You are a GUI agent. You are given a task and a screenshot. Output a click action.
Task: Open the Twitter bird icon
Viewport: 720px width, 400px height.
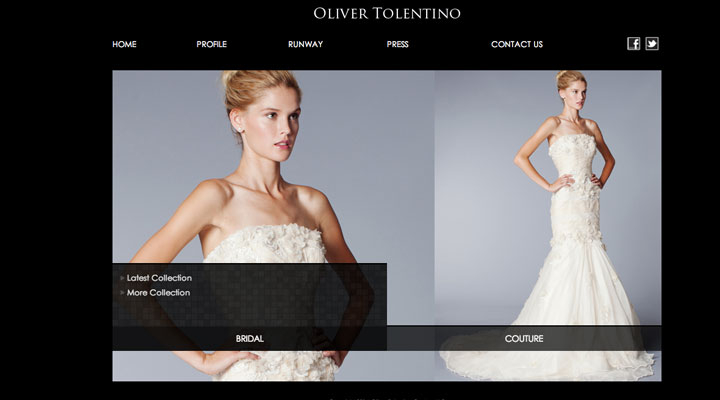(x=652, y=43)
